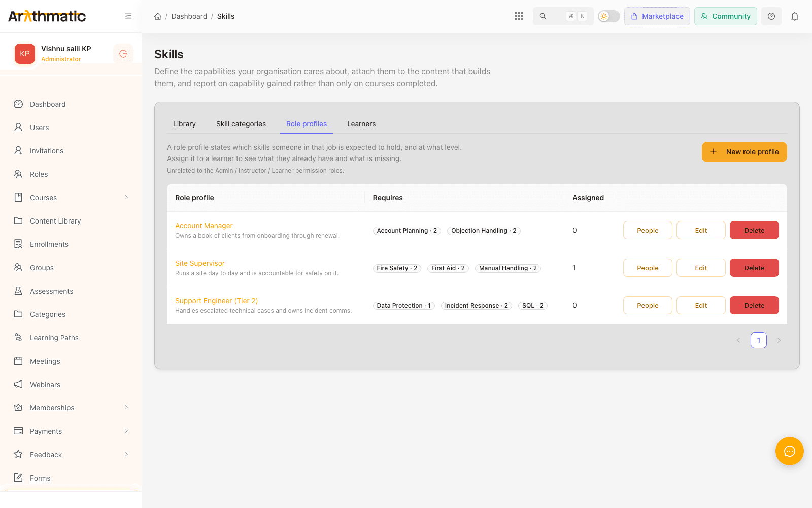Switch to the Skill categories tab

pos(241,124)
